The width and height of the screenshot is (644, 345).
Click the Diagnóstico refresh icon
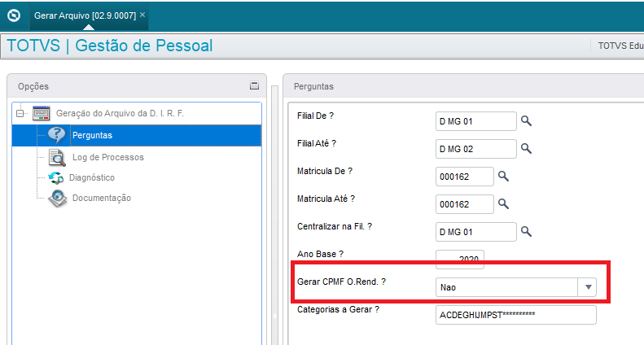pyautogui.click(x=56, y=178)
